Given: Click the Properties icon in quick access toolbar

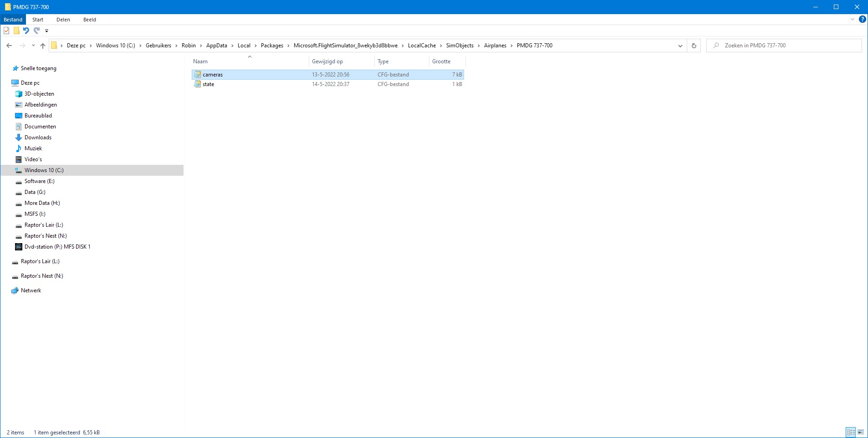Looking at the screenshot, I should (6, 31).
